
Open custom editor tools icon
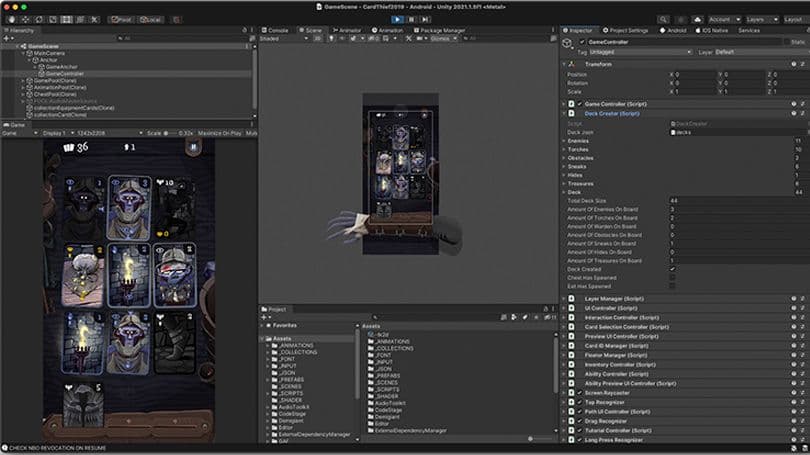(95, 20)
